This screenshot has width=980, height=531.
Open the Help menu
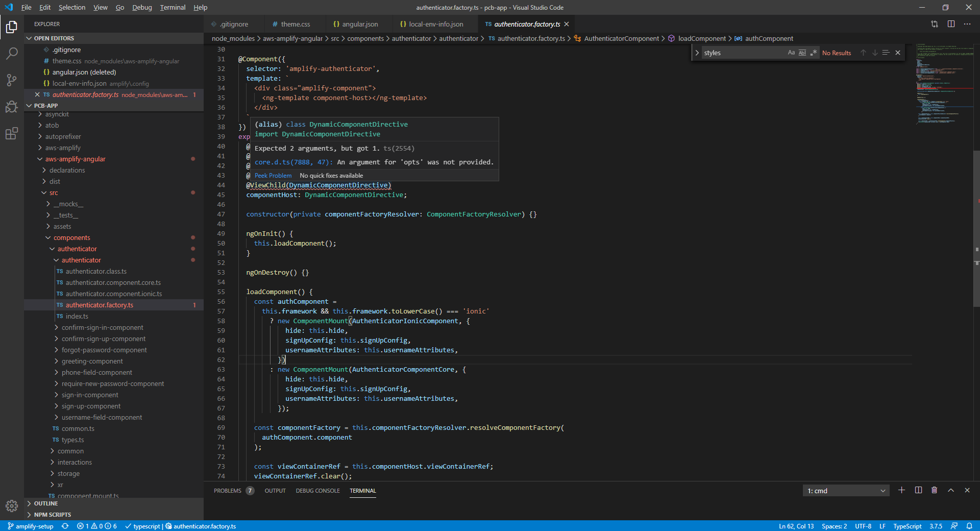tap(201, 7)
